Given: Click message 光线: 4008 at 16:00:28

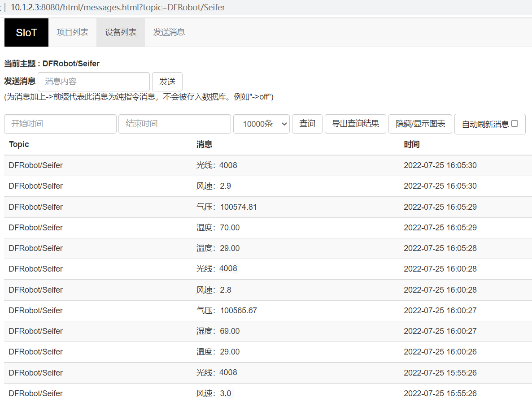Looking at the screenshot, I should tap(217, 269).
